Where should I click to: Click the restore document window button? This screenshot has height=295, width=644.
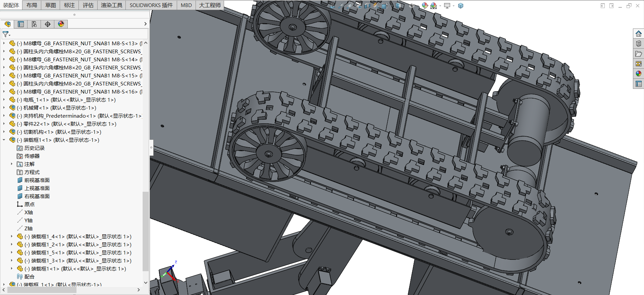coord(629,6)
